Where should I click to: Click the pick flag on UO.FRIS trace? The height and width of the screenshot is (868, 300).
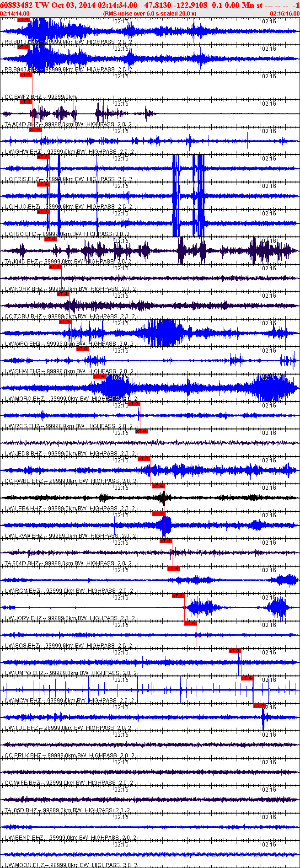pyautogui.click(x=43, y=157)
